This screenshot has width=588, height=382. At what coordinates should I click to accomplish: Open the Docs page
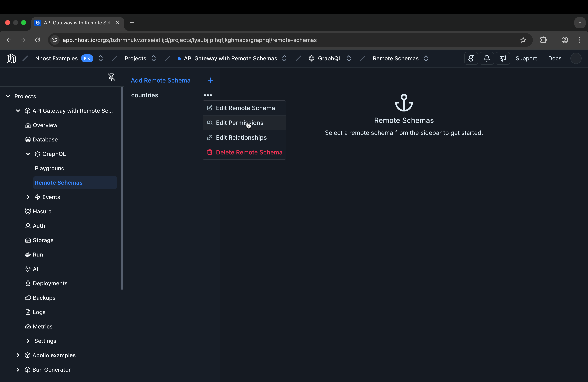(554, 58)
